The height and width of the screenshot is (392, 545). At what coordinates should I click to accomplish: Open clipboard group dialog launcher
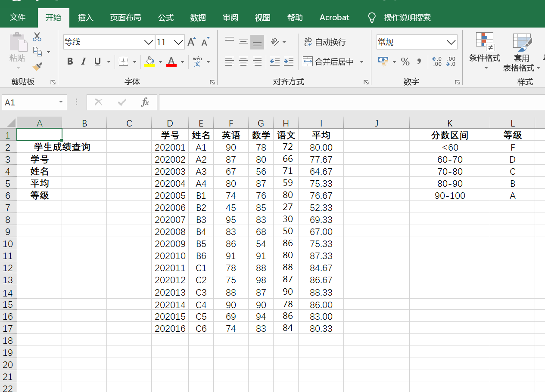click(x=53, y=82)
